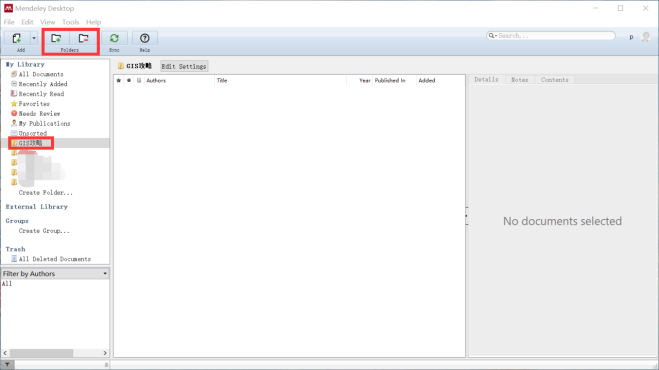Select Recently Read in the library

coord(41,94)
